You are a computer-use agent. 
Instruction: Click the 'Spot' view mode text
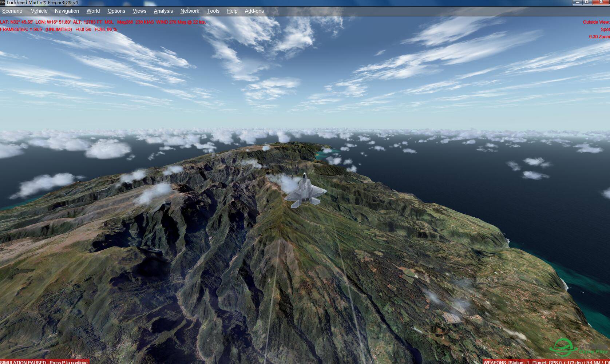pyautogui.click(x=605, y=29)
